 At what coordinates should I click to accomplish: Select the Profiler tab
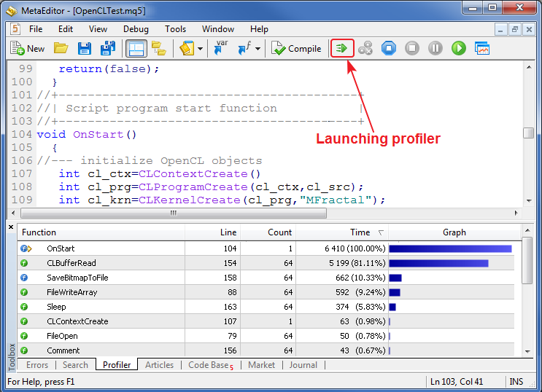117,365
